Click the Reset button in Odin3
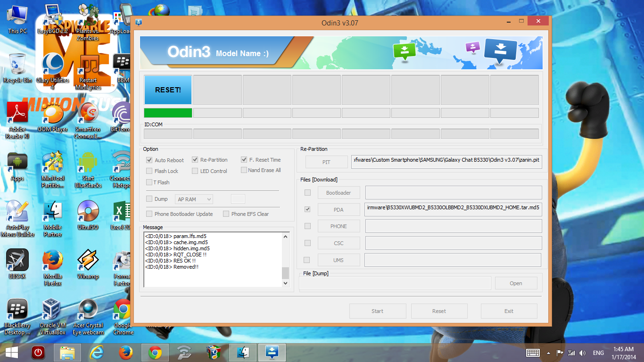The height and width of the screenshot is (362, 644). [x=439, y=311]
